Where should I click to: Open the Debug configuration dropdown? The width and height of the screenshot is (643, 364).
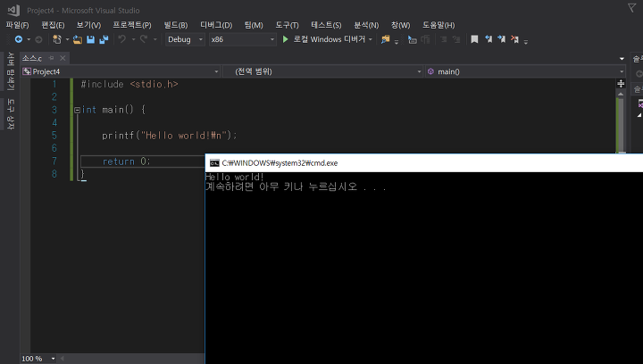[x=185, y=39]
